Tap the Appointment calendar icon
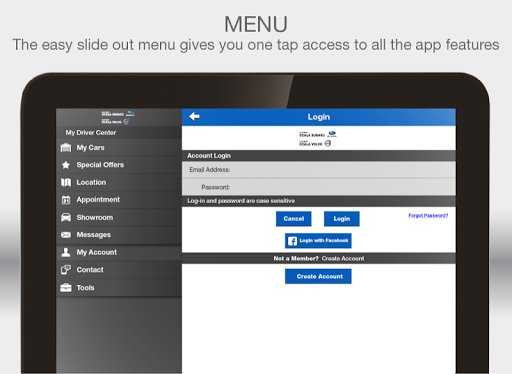The width and height of the screenshot is (512, 374). point(66,200)
